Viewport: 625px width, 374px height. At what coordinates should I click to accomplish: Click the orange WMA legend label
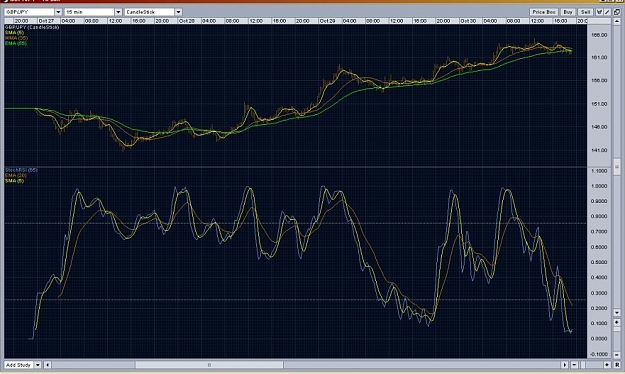(16, 38)
